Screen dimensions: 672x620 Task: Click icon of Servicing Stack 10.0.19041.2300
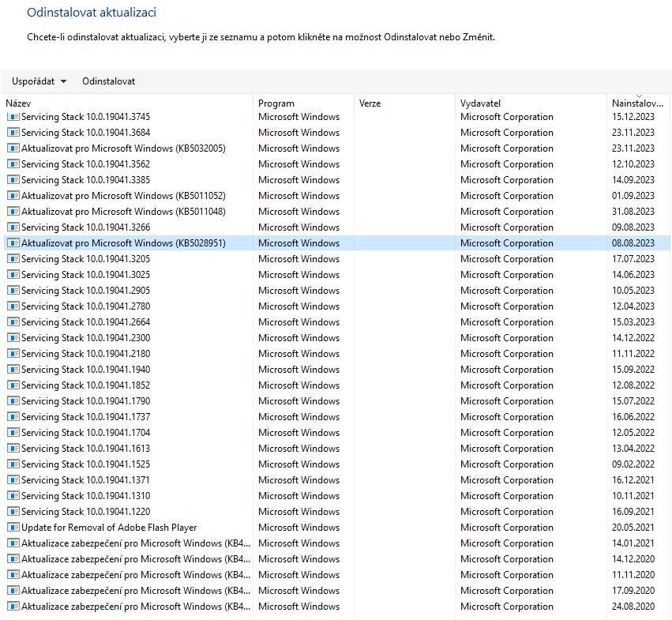coord(13,338)
